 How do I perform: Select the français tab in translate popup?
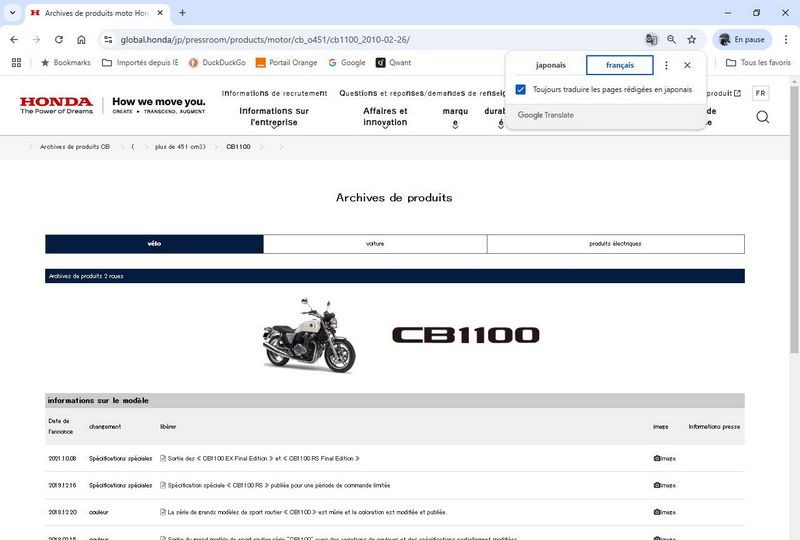point(620,65)
